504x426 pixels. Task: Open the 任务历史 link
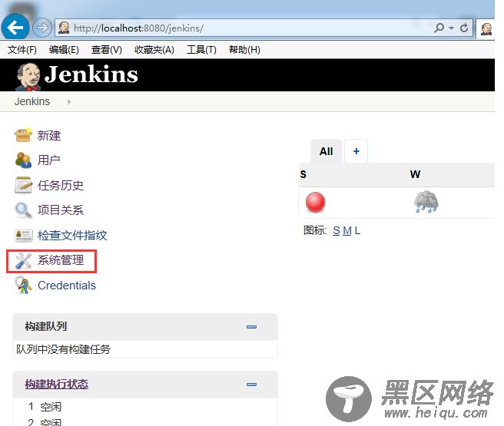click(x=61, y=185)
